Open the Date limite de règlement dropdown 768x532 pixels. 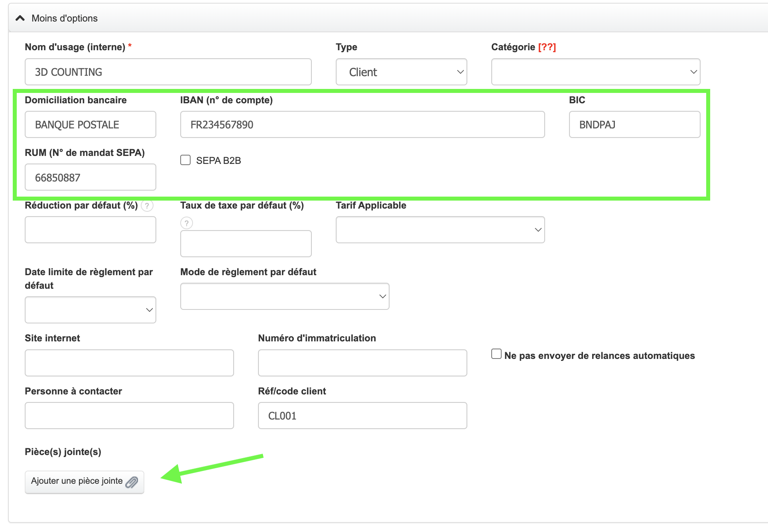click(90, 310)
